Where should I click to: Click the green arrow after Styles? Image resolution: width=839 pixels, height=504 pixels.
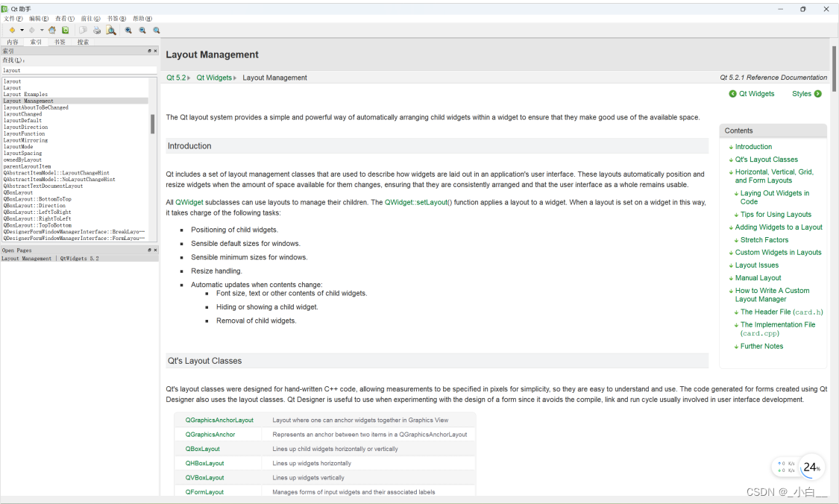817,94
